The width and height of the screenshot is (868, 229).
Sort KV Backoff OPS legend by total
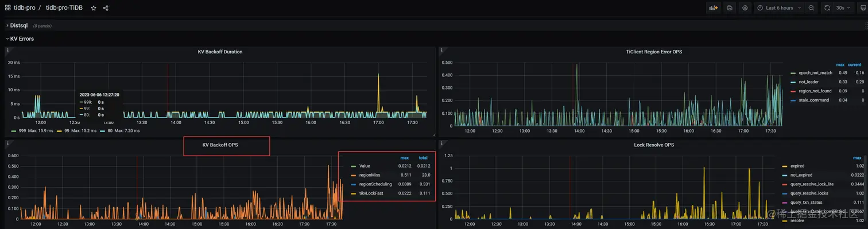point(423,158)
